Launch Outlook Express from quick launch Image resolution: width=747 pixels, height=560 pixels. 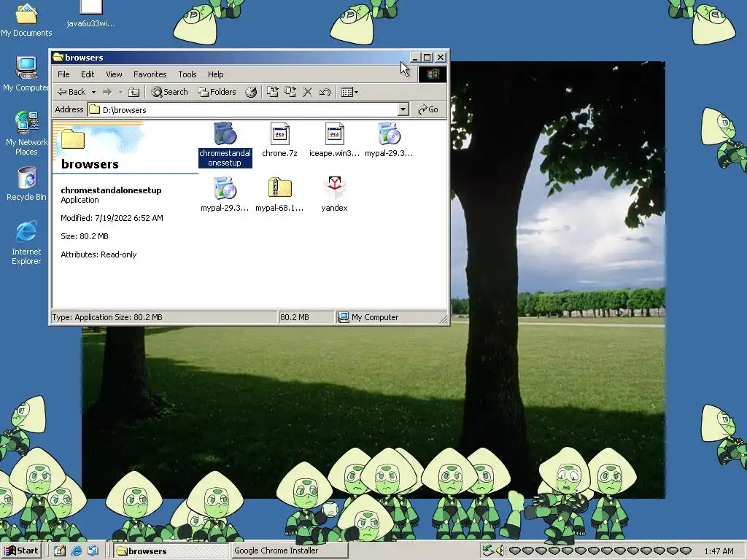pyautogui.click(x=93, y=551)
